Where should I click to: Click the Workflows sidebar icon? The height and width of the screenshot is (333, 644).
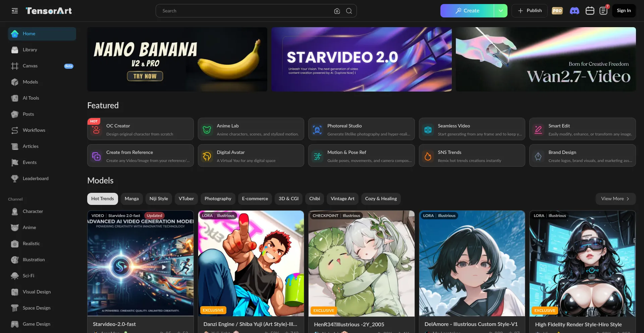point(15,130)
